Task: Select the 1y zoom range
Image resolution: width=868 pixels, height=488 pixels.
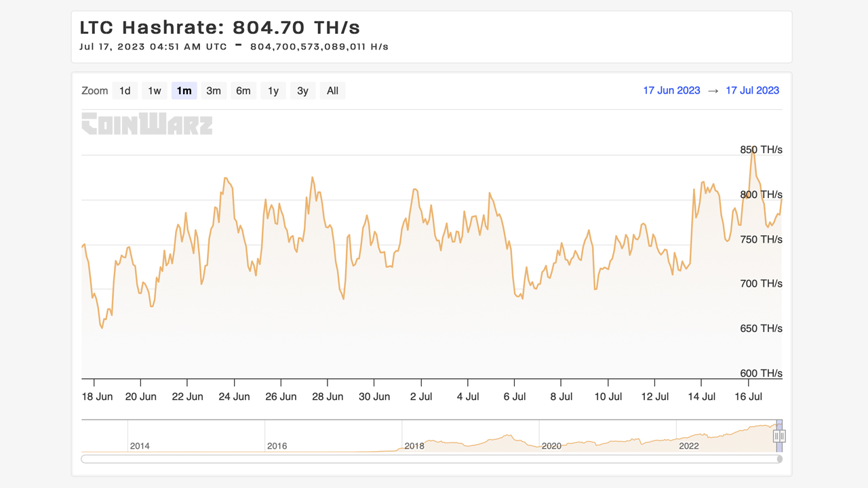Action: pos(273,90)
